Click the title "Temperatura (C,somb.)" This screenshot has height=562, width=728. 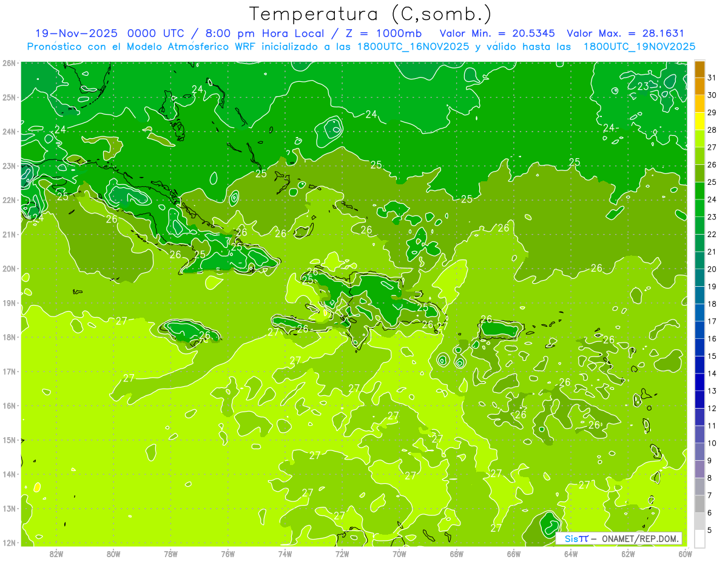point(371,15)
